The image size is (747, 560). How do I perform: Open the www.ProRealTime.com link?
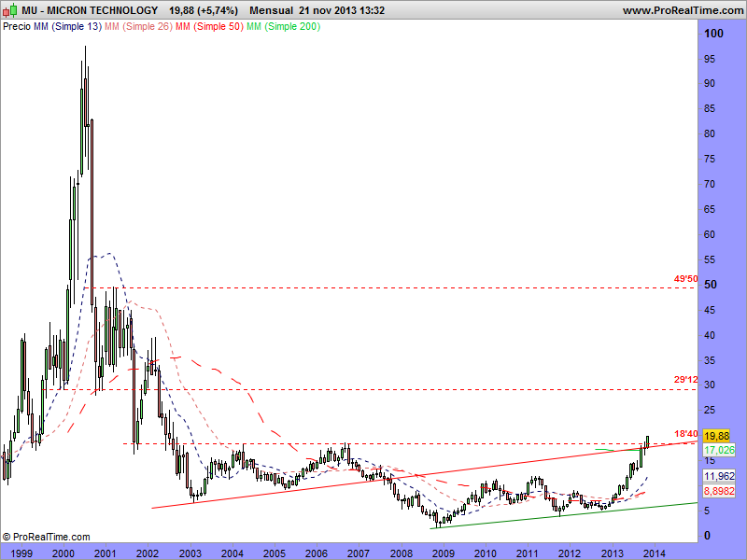[683, 10]
